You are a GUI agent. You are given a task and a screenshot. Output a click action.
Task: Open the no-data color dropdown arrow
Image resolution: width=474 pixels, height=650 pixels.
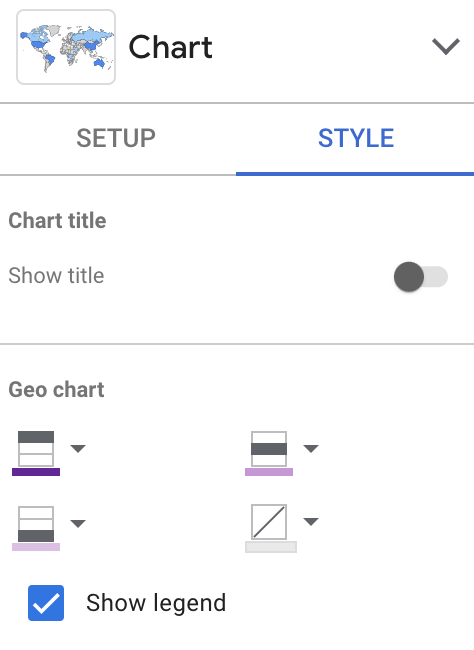311,521
